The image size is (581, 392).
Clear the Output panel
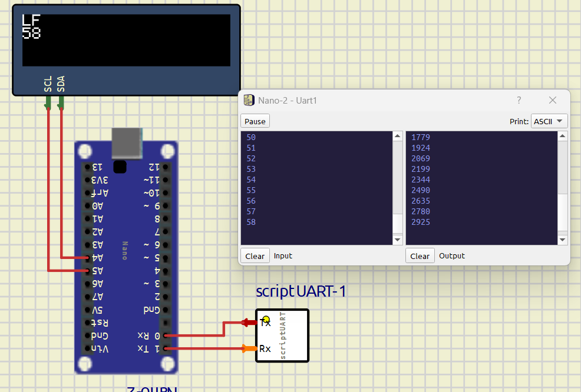click(420, 256)
